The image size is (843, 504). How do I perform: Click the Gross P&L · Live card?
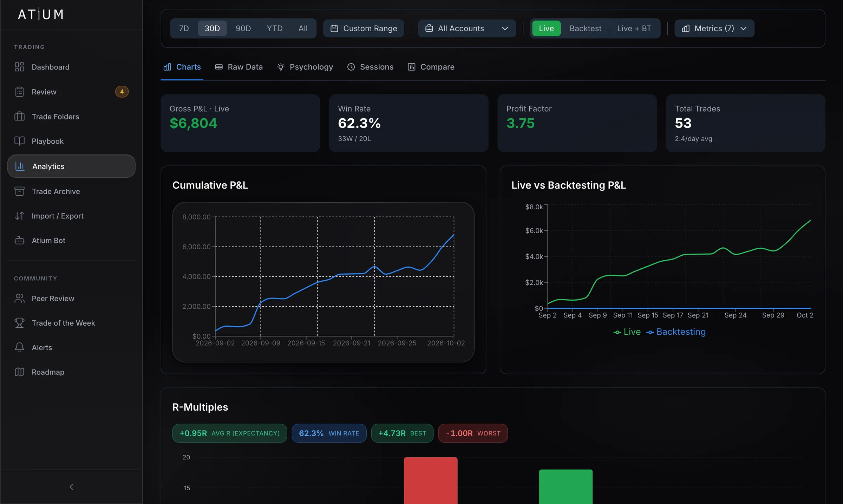click(x=240, y=123)
